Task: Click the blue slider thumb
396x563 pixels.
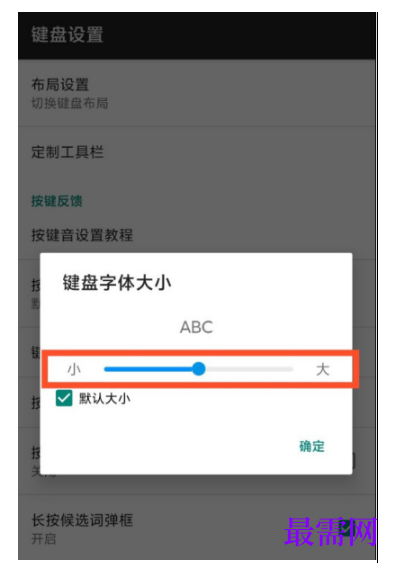Action: click(199, 369)
